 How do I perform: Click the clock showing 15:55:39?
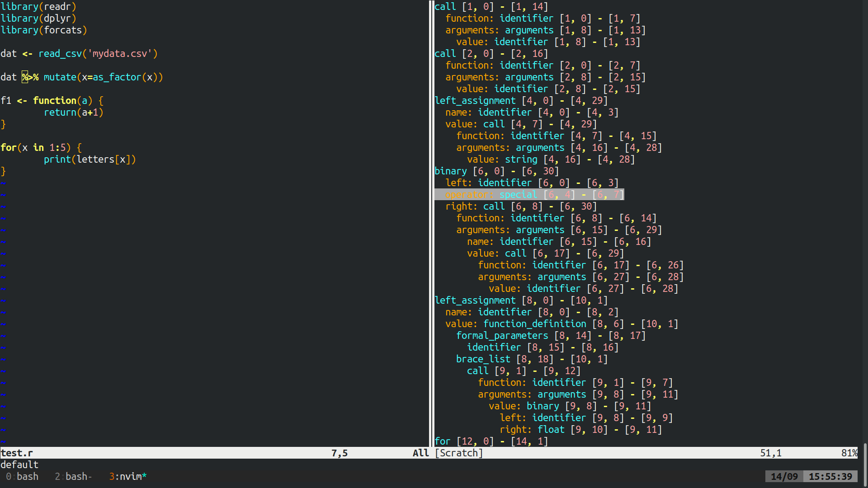coord(831,476)
